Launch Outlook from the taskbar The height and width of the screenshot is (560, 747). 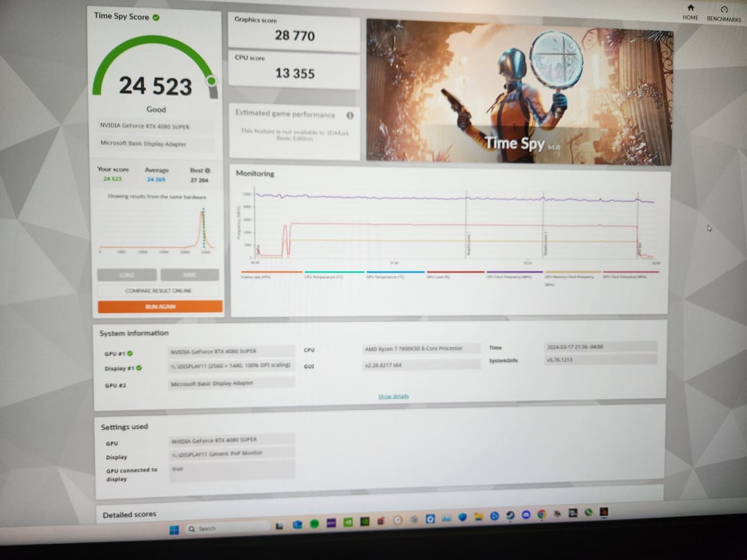pos(297,525)
